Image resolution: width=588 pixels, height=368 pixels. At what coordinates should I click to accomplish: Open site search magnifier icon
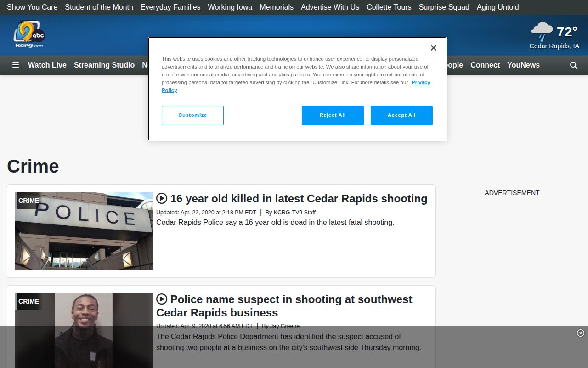point(574,65)
